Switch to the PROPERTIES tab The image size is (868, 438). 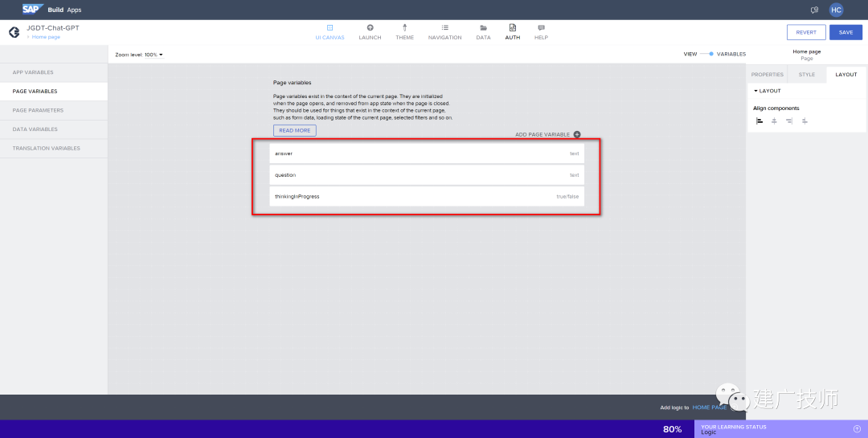[x=768, y=74]
